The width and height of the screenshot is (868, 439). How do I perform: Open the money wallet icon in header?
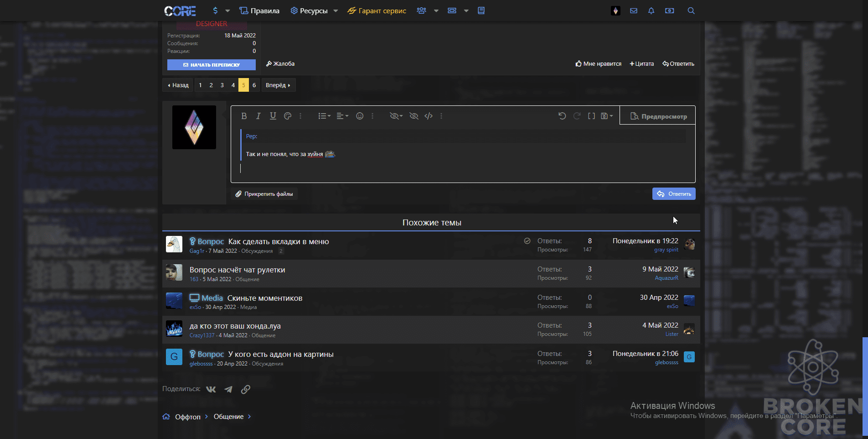tap(669, 10)
